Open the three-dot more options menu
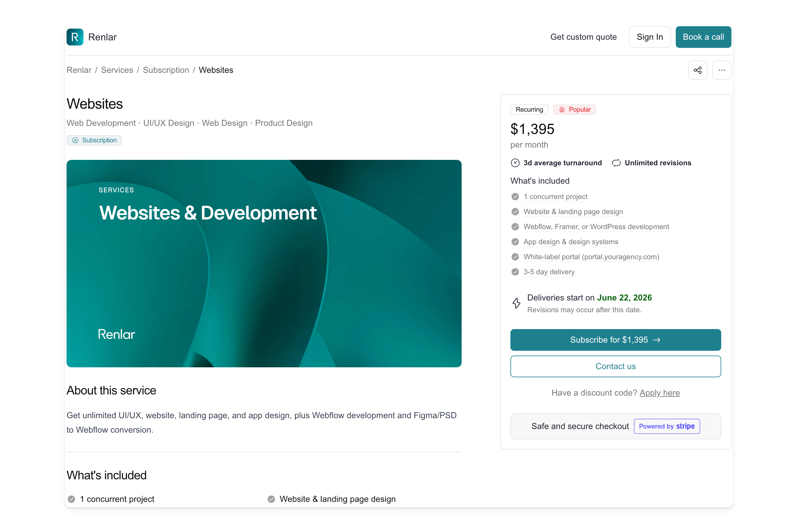The height and width of the screenshot is (532, 798). tap(722, 70)
